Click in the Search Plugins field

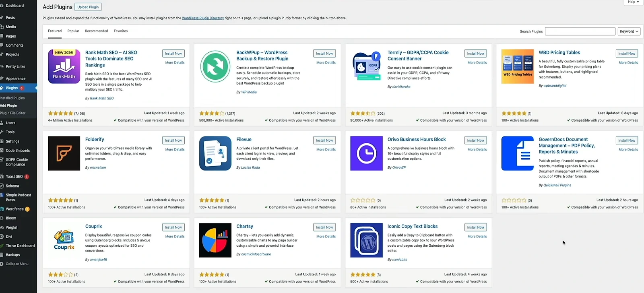(580, 31)
